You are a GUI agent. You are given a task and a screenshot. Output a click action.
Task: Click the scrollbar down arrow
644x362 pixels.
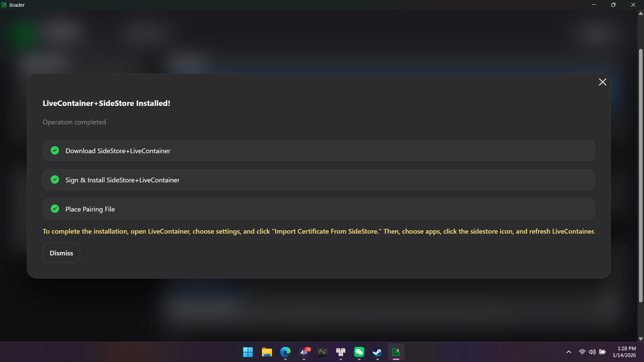(641, 339)
